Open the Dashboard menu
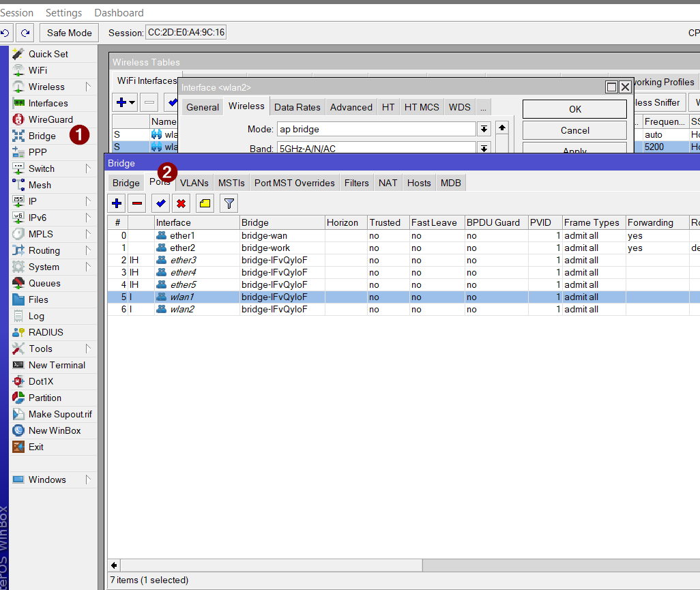The image size is (700, 590). [119, 13]
